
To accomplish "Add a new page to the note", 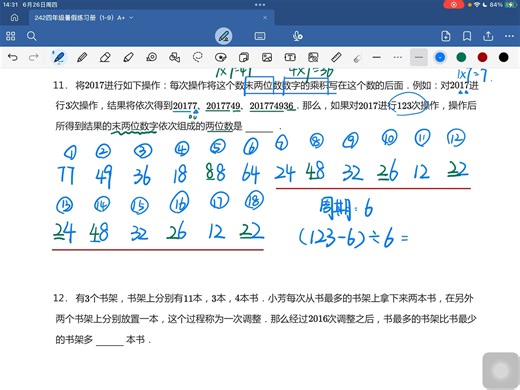I will [x=446, y=36].
